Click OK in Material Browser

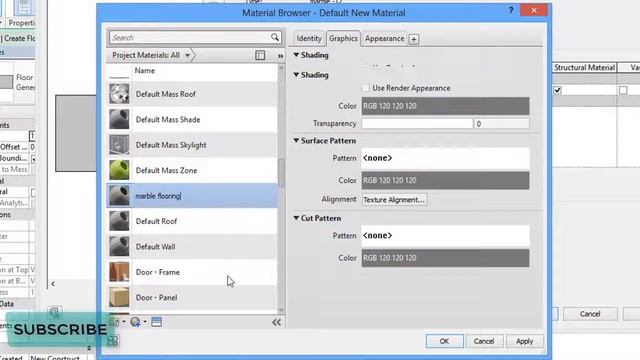[x=444, y=341]
